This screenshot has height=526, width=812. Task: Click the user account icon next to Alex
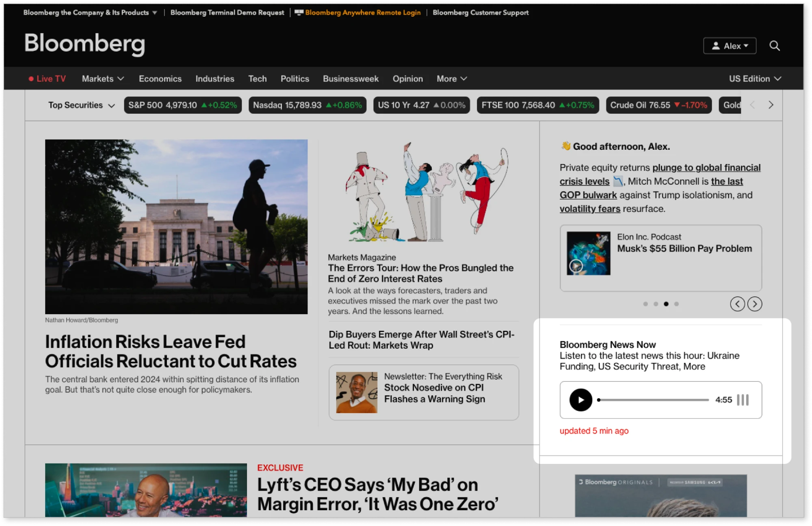coord(717,45)
